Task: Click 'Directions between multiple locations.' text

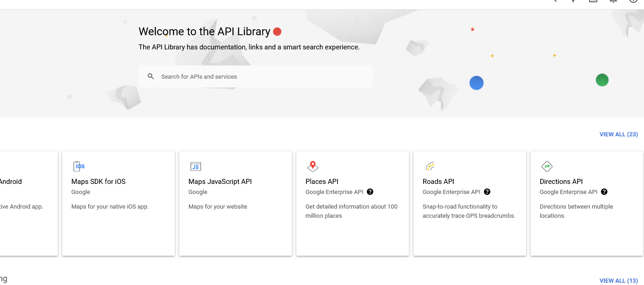Action: (576, 211)
